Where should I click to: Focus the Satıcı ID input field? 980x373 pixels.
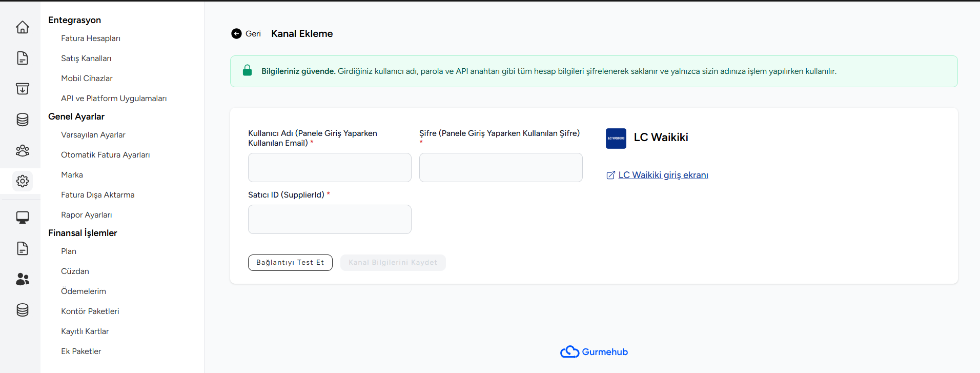[330, 219]
